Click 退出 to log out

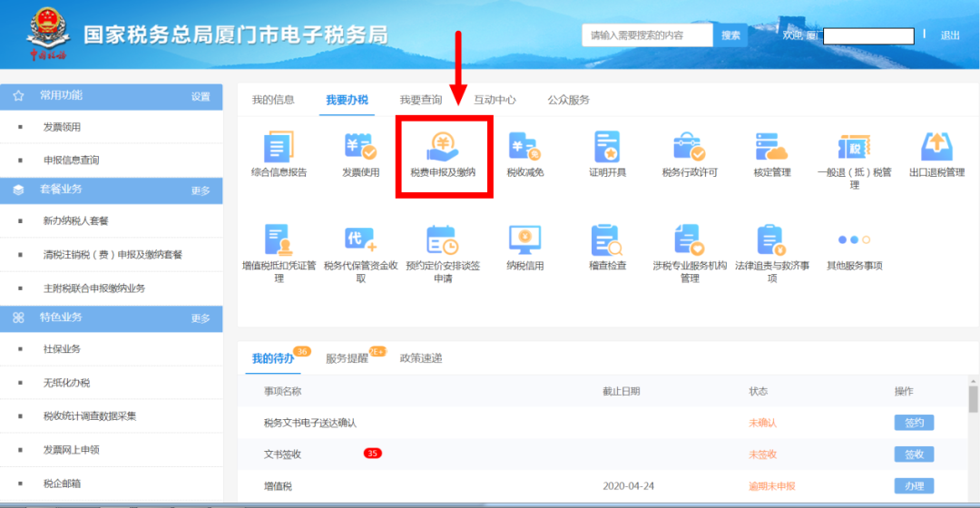tap(949, 35)
